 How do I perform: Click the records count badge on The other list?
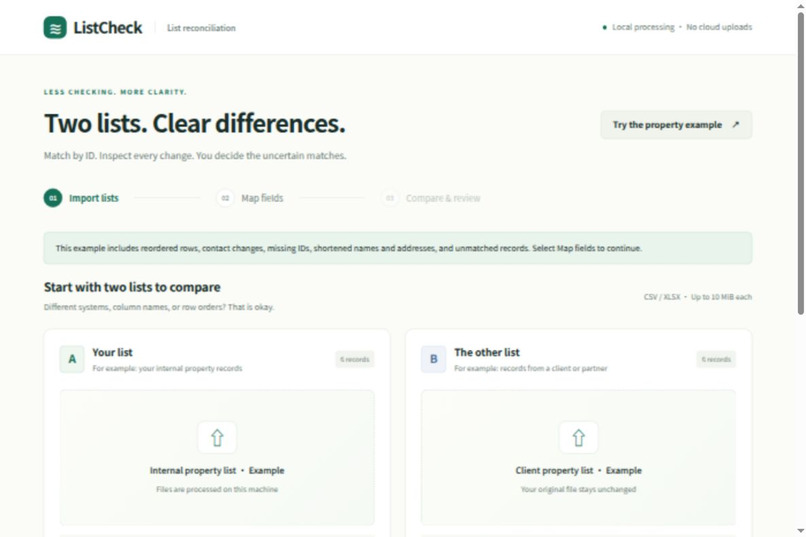(x=716, y=359)
